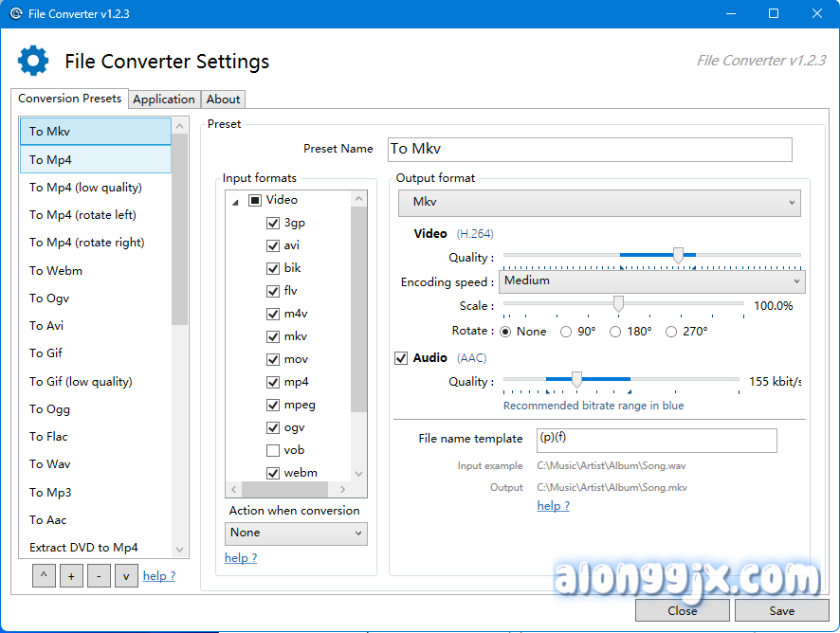Toggle the Audio checkbox
Screen dimensions: 840x633
click(401, 358)
